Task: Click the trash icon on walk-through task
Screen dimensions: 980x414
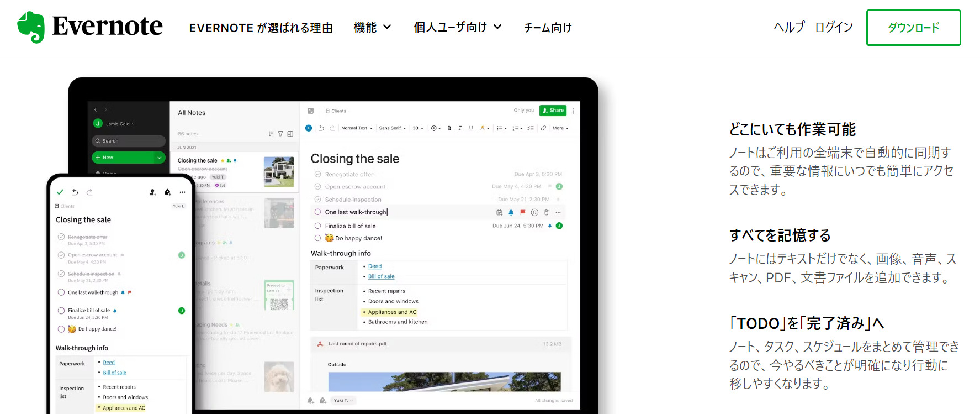Action: (547, 212)
